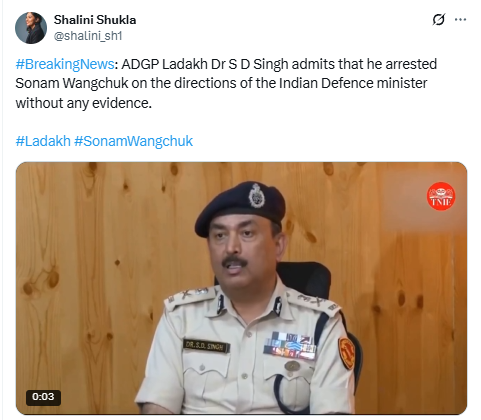
Task: Click the emblem badge on officer's beret
Action: (x=257, y=195)
